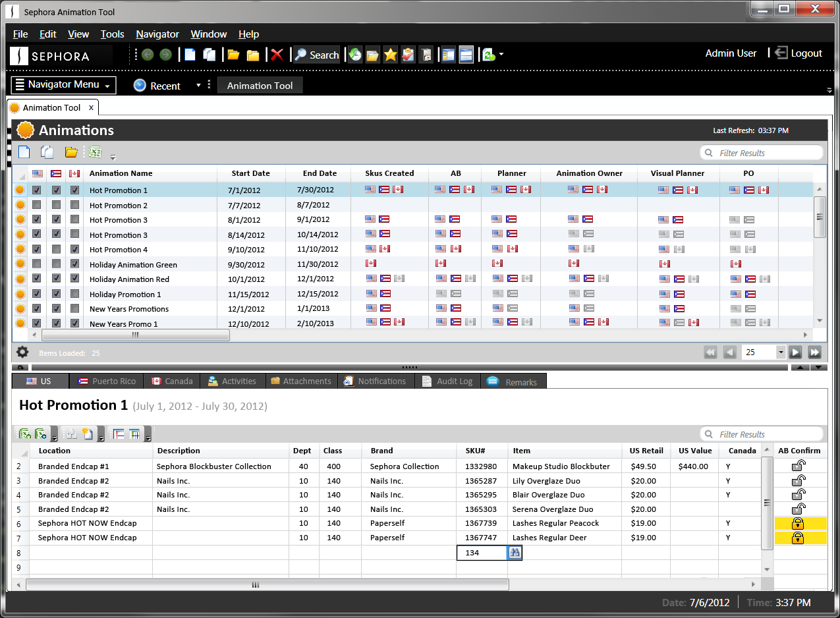Open grid settings gear beside Items Loaded
The image size is (840, 618).
[x=22, y=352]
